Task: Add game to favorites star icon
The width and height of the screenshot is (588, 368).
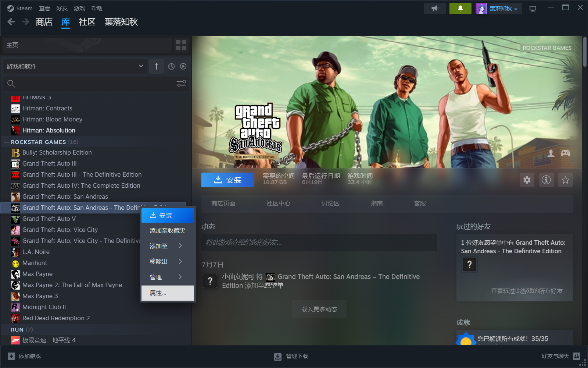Action: 565,180
